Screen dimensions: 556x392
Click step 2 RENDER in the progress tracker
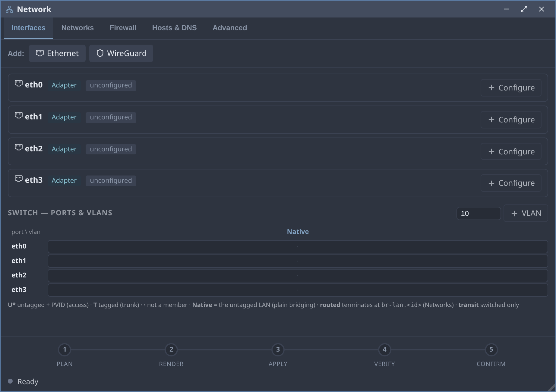pyautogui.click(x=171, y=350)
